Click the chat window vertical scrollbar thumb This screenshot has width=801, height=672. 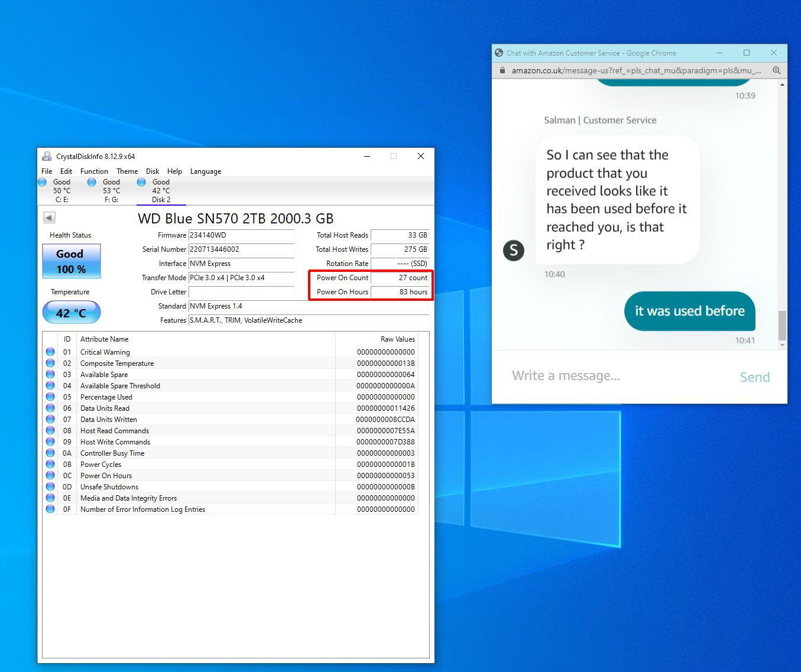782,326
